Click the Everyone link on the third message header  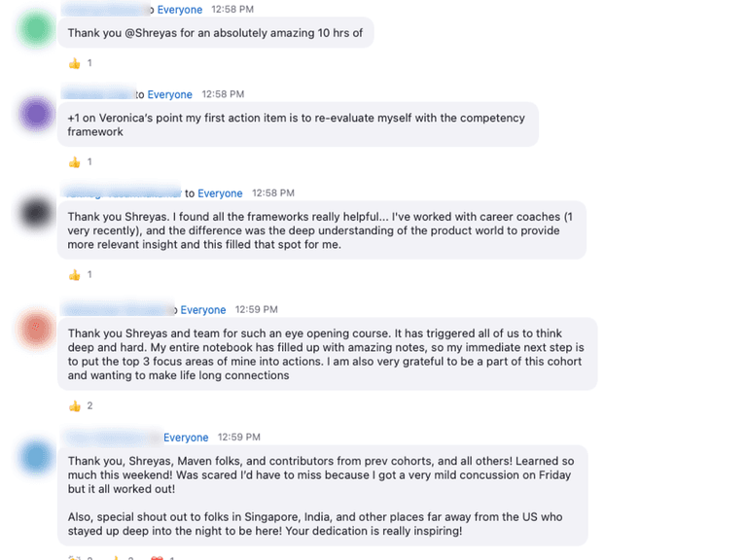220,193
